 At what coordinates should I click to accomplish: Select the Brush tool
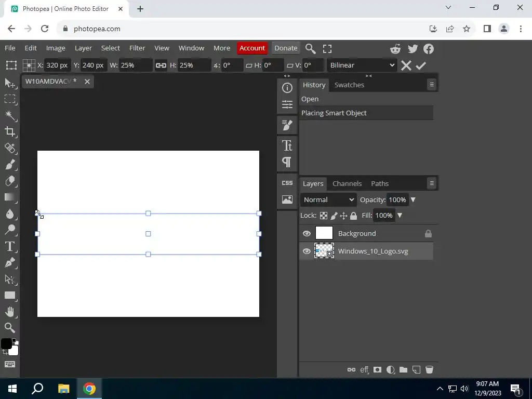[x=10, y=165]
